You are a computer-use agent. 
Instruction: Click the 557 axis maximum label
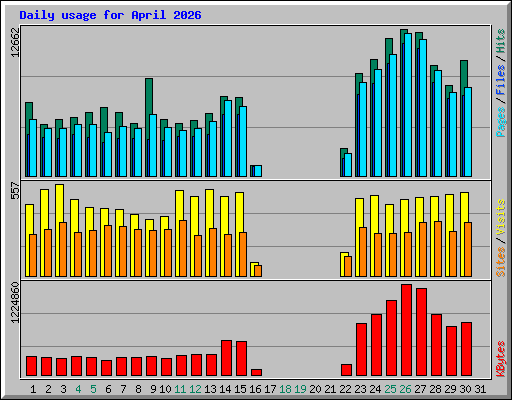tap(15, 190)
